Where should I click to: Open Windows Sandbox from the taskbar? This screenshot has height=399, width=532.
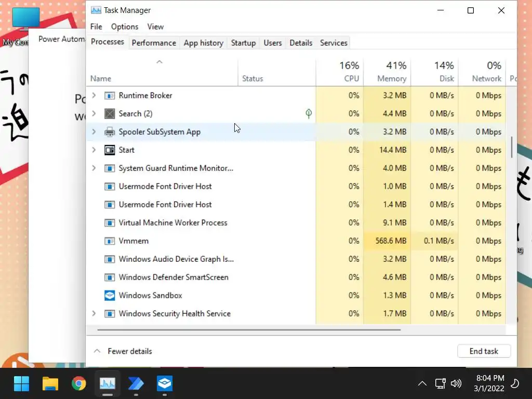[x=165, y=384]
